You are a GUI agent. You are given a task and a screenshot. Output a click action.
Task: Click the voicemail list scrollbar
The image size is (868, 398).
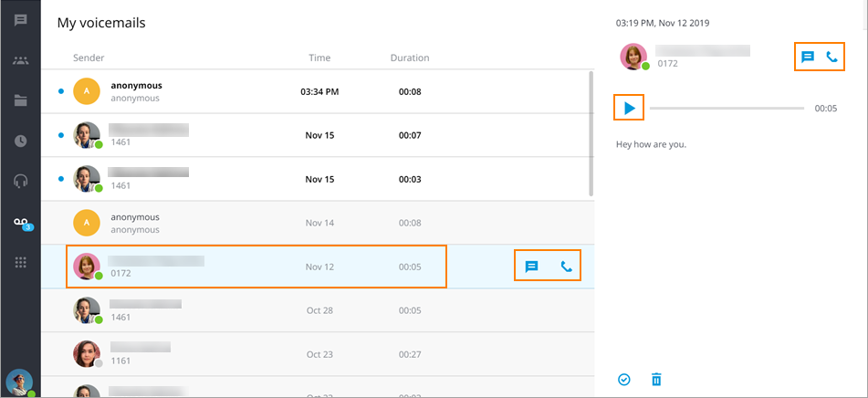click(x=591, y=133)
